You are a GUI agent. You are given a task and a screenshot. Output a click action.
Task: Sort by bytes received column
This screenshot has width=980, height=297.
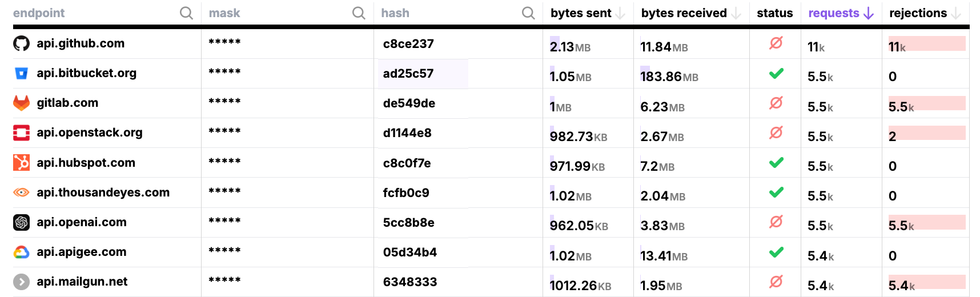[x=736, y=13]
